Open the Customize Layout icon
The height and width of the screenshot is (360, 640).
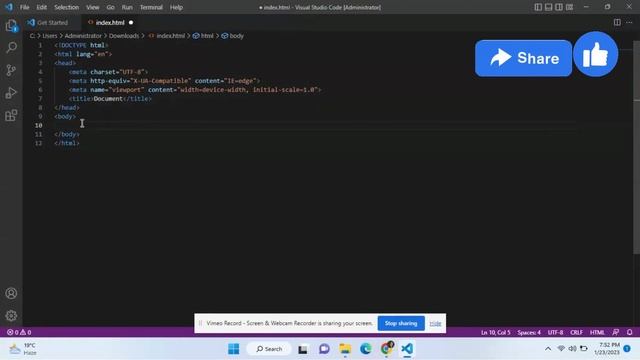(569, 7)
